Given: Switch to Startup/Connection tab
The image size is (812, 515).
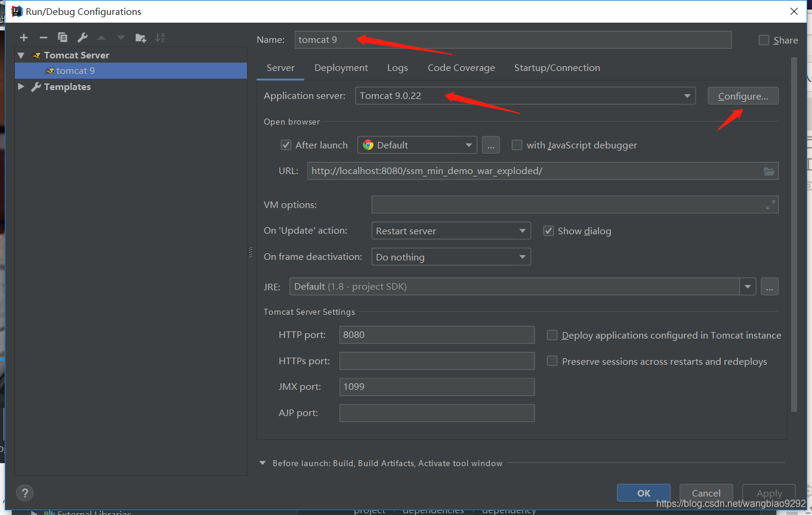Looking at the screenshot, I should [x=557, y=68].
